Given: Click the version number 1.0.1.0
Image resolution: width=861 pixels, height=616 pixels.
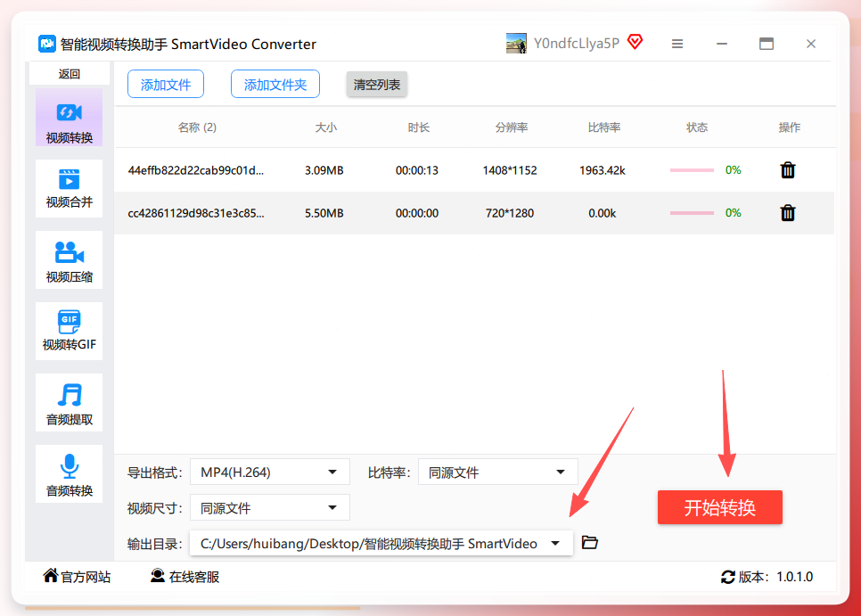Looking at the screenshot, I should tap(794, 577).
